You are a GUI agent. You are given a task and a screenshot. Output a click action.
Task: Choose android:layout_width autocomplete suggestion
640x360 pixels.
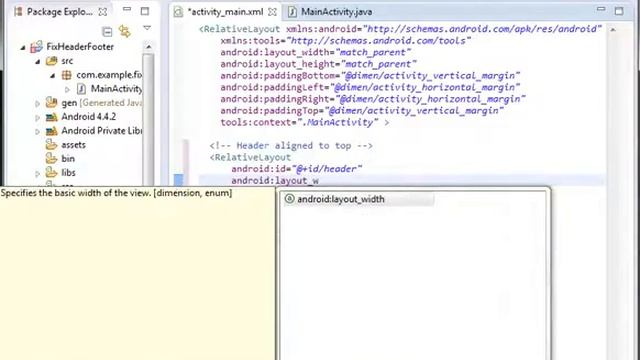358,199
